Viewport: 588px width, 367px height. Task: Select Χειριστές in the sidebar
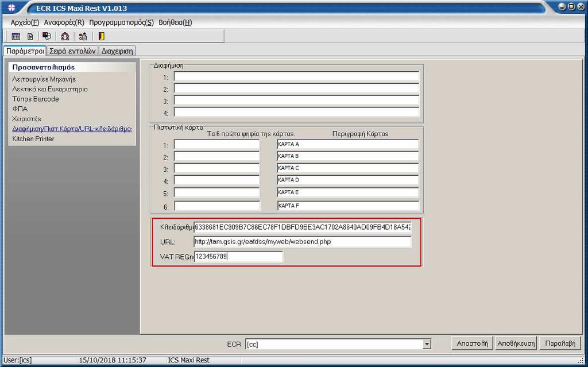[26, 119]
